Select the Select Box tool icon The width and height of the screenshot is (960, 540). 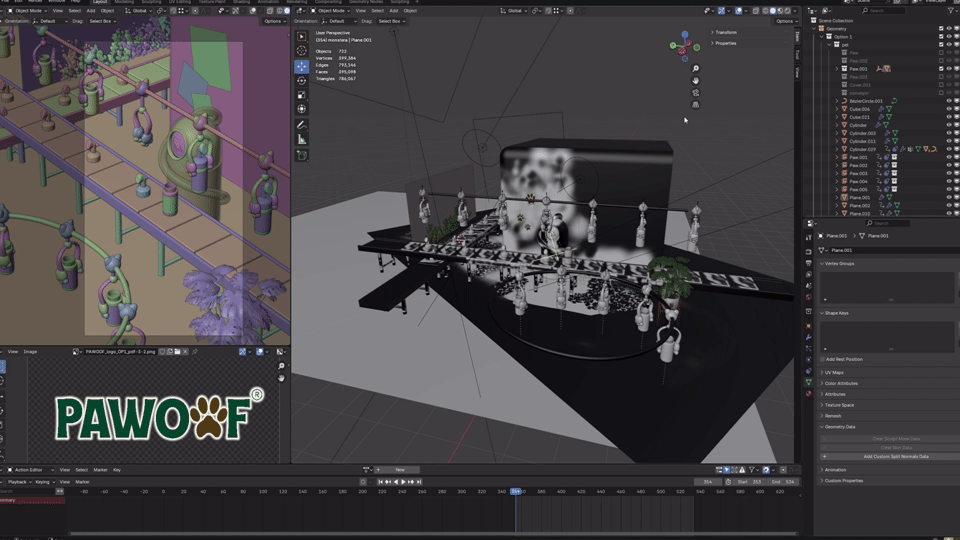[x=302, y=37]
